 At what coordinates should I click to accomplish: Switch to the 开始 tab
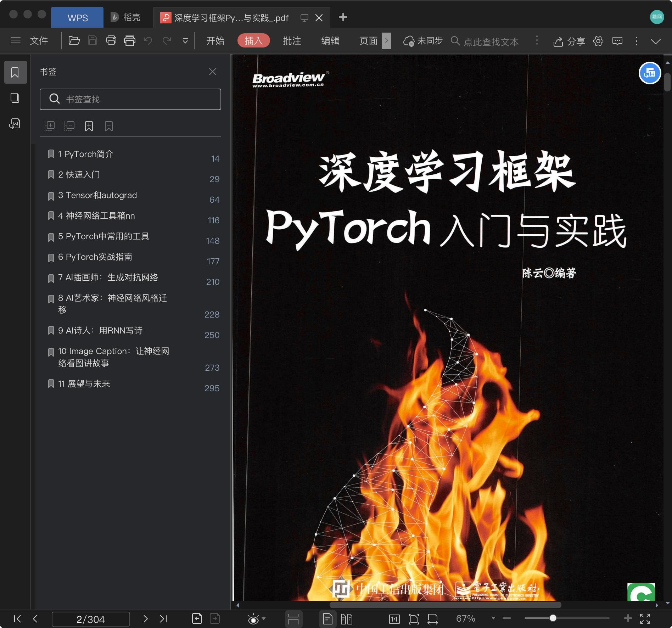(x=215, y=41)
